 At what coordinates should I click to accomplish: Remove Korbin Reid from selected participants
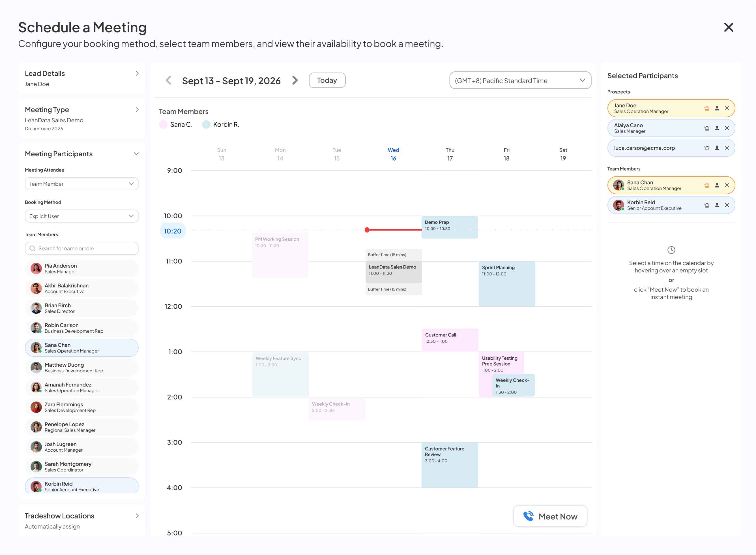click(x=727, y=205)
